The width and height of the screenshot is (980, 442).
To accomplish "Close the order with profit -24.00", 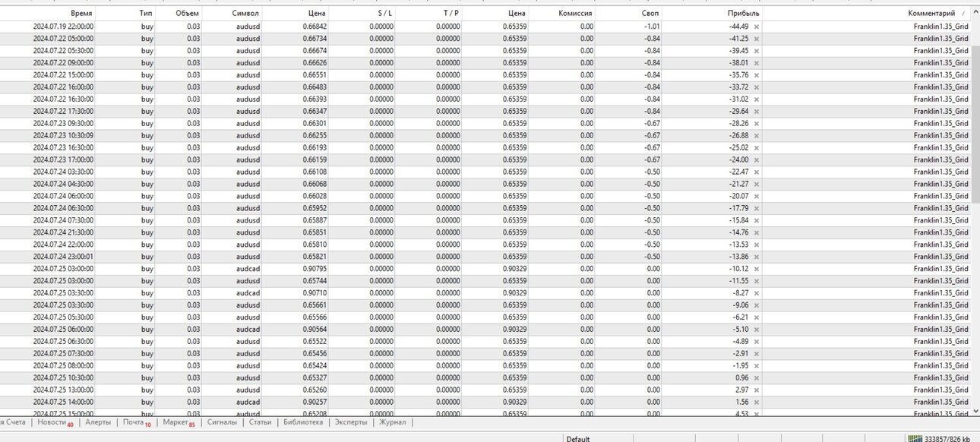I will click(756, 160).
